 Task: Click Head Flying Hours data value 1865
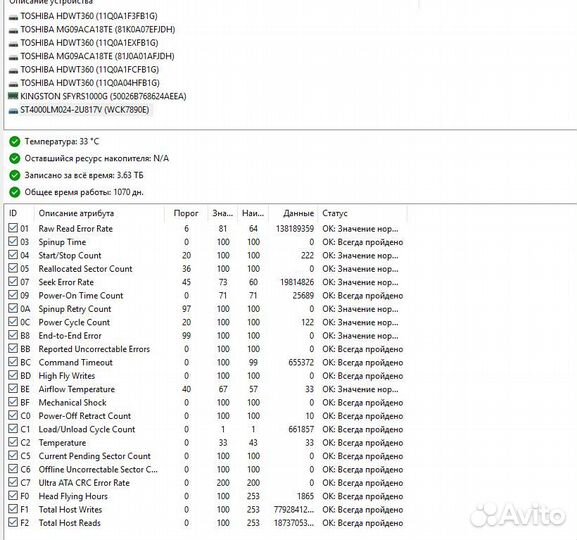[305, 496]
